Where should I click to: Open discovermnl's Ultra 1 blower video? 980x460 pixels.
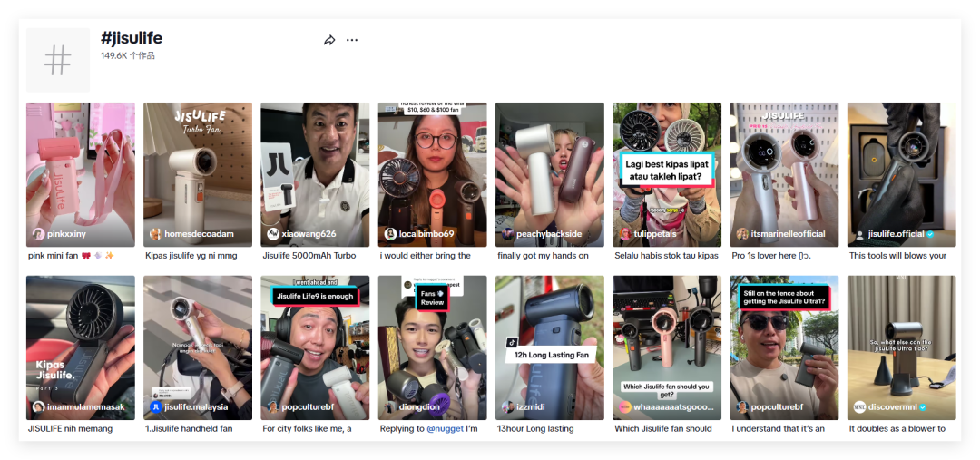coord(901,347)
